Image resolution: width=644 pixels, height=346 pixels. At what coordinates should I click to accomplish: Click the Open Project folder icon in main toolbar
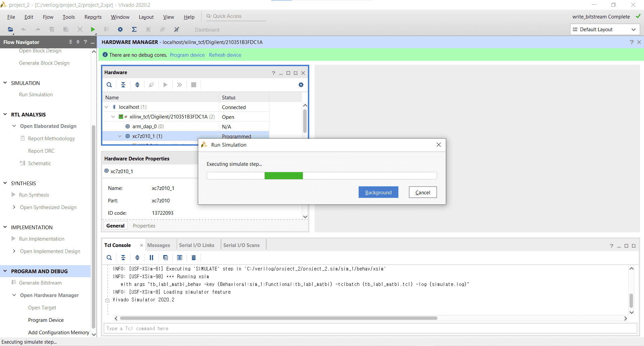coord(10,30)
